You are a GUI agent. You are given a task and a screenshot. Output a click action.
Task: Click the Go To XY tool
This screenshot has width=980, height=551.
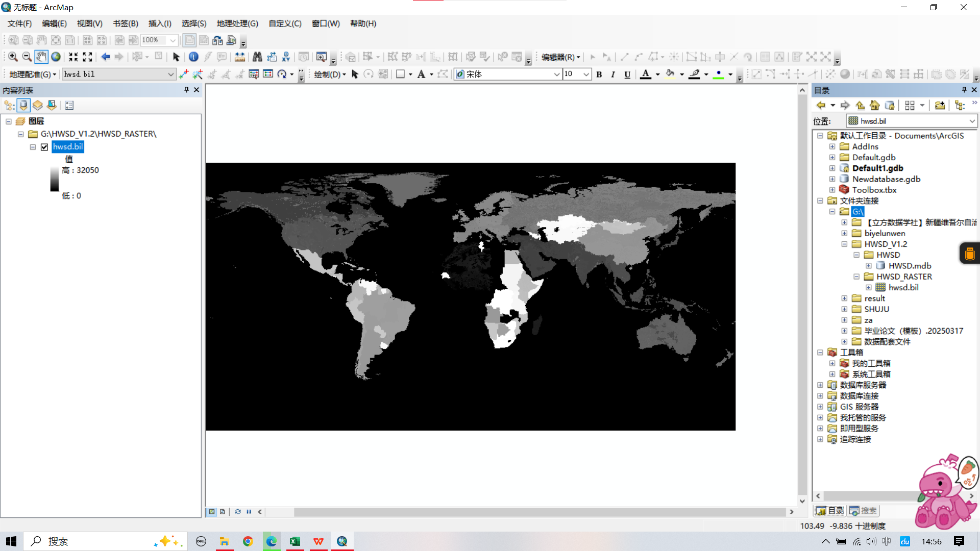coord(286,57)
